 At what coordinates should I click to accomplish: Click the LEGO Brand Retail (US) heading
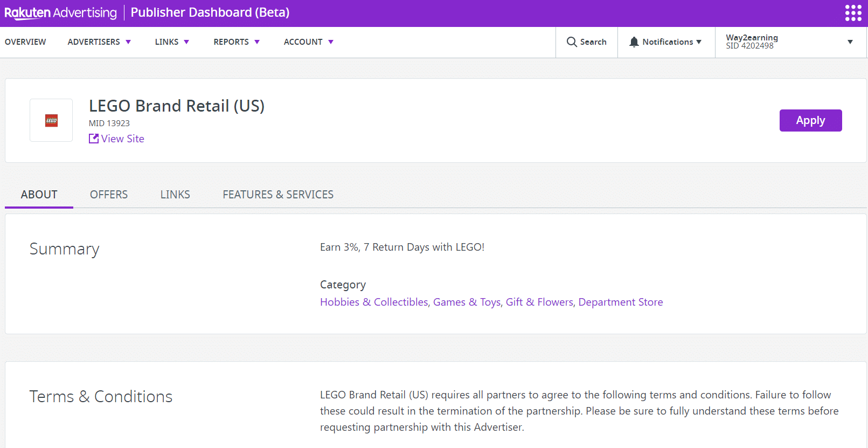177,106
